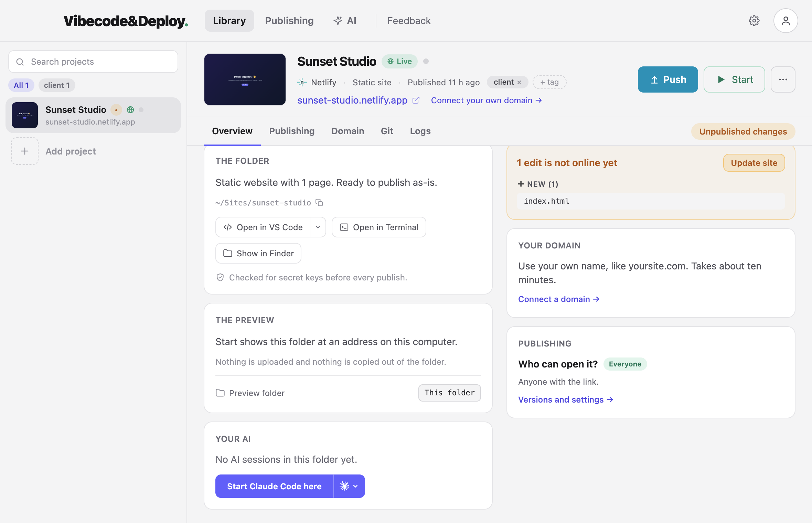Click the Everyone access badge
This screenshot has width=812, height=523.
point(625,364)
